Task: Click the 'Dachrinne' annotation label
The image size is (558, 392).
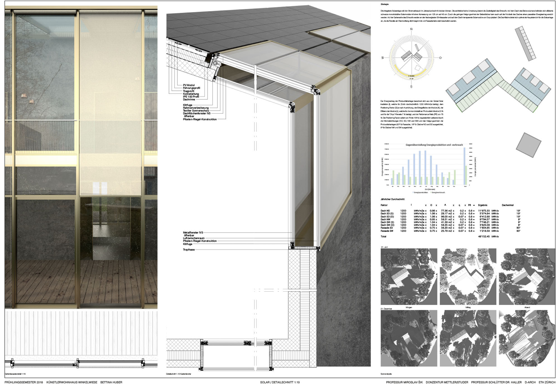Action: pyautogui.click(x=189, y=100)
